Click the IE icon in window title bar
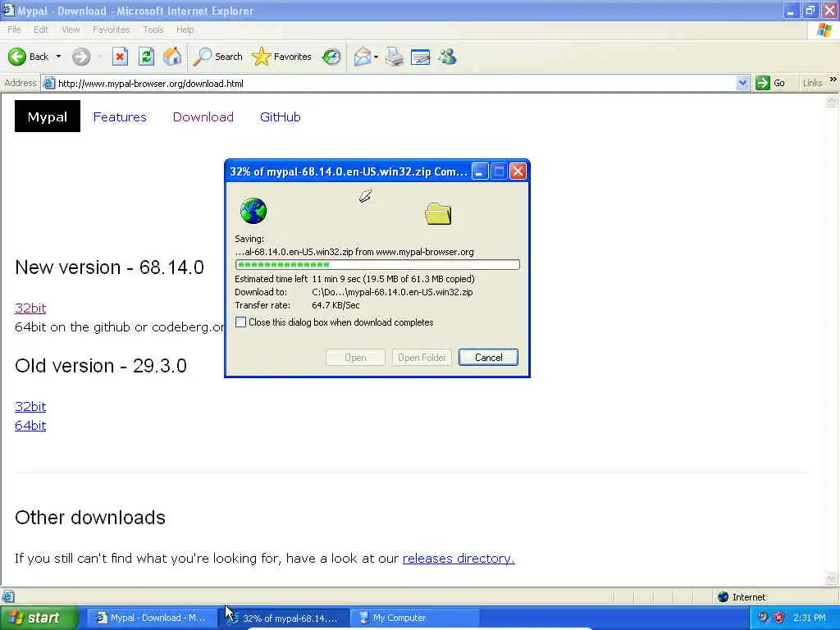This screenshot has width=840, height=630. 8,10
